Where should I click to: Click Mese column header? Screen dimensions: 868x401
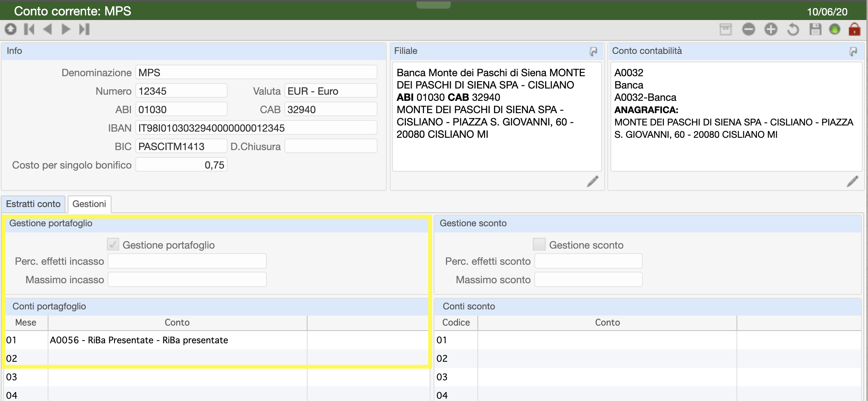click(x=26, y=322)
